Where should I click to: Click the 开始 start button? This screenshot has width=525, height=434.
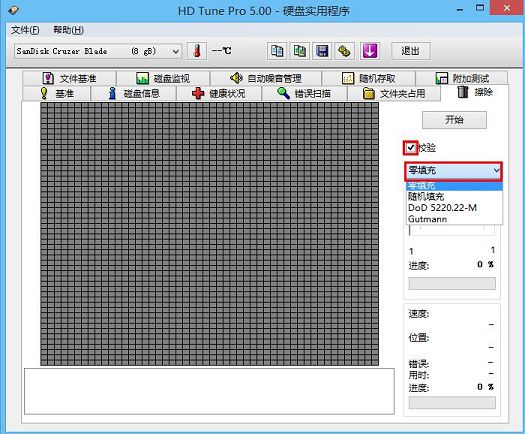tap(454, 120)
